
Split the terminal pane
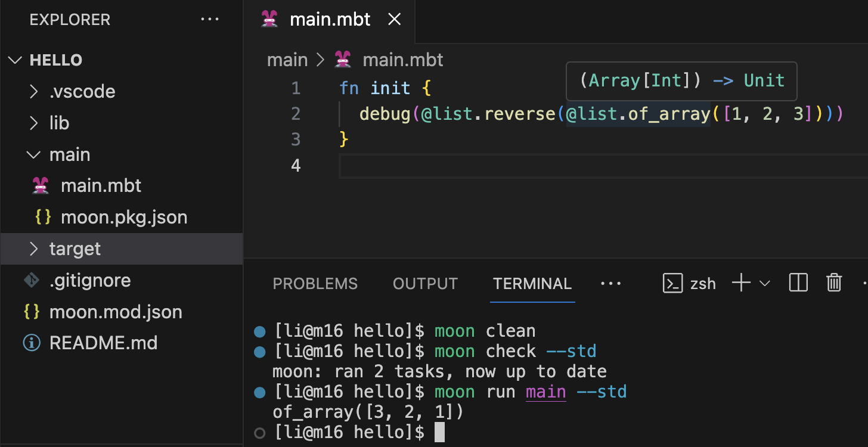click(x=798, y=283)
